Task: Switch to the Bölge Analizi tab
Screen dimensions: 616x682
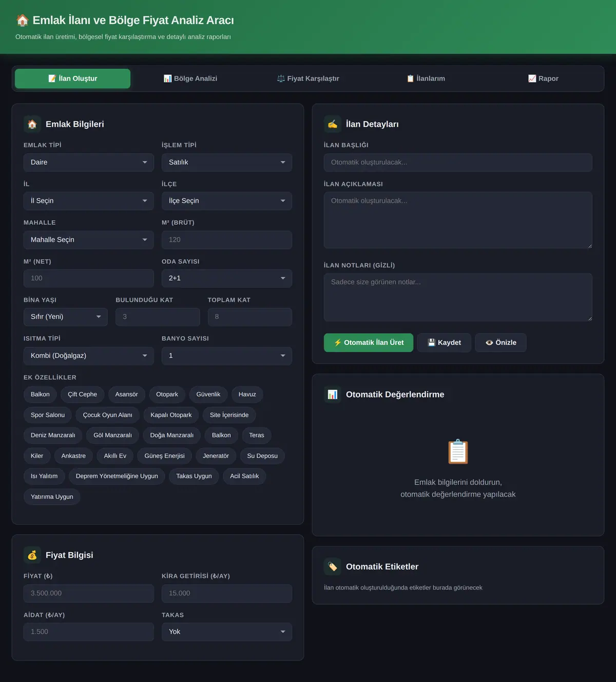Action: pyautogui.click(x=190, y=79)
